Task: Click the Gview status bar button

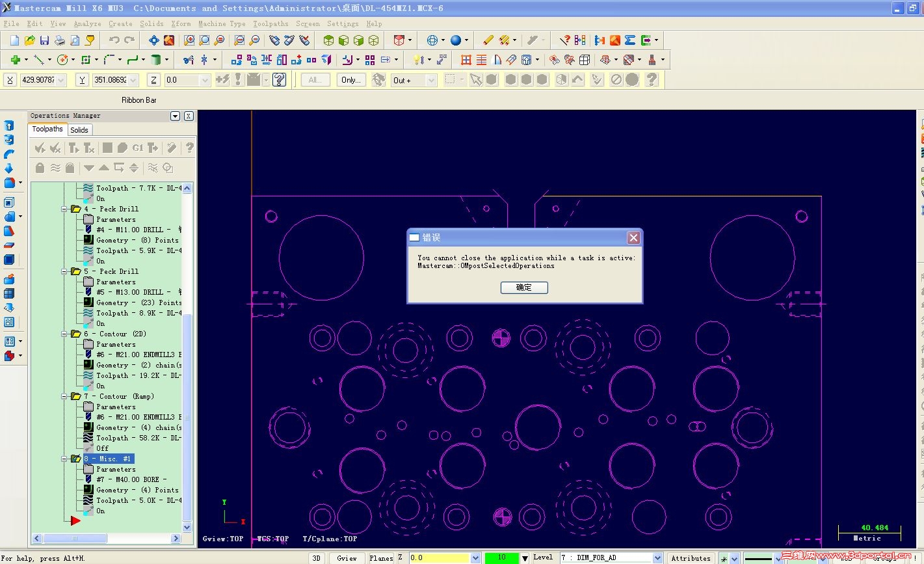Action: tap(347, 557)
